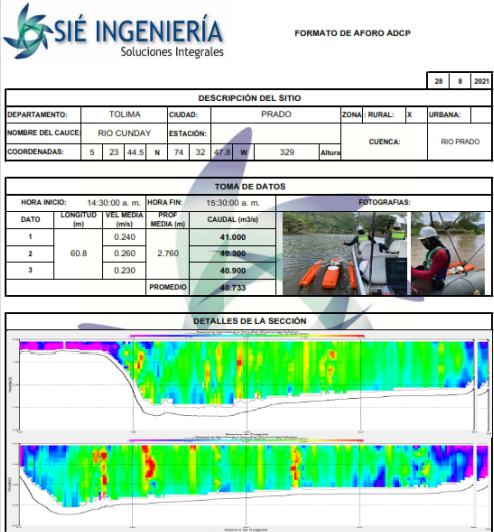Click the 'TOLIMA' department value
The image size is (494, 532).
(125, 114)
